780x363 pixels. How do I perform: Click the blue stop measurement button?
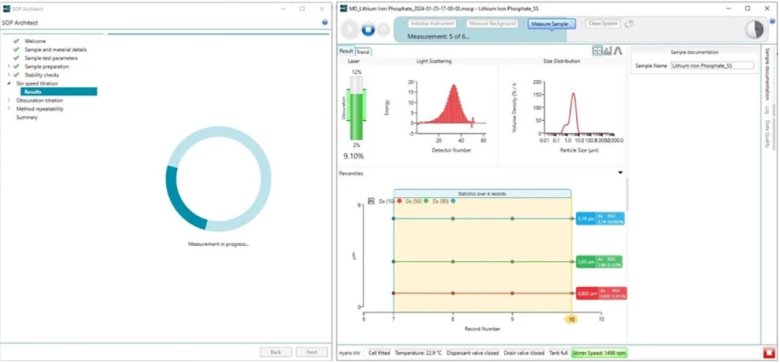click(368, 30)
